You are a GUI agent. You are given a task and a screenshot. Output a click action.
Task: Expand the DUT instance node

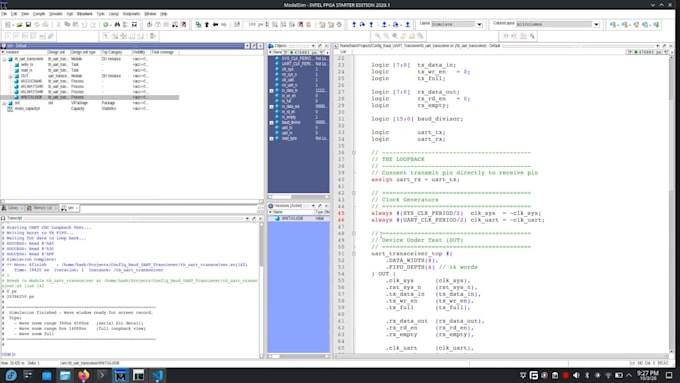11,76
